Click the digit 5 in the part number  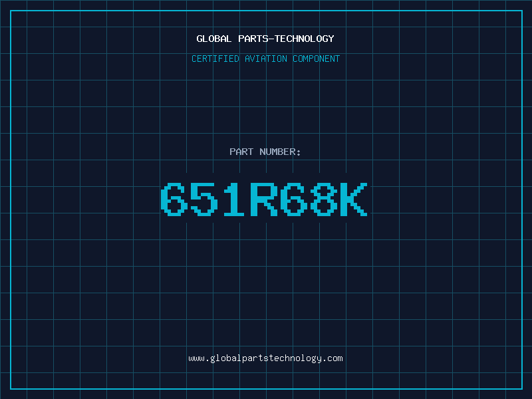click(x=204, y=200)
